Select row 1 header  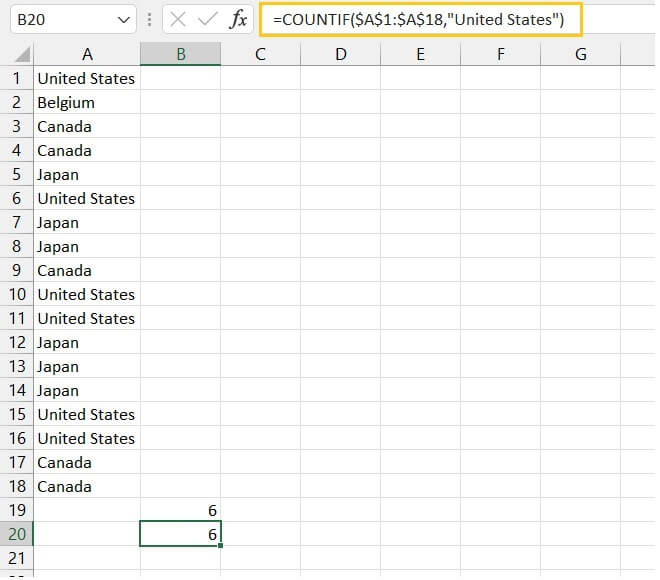(17, 78)
